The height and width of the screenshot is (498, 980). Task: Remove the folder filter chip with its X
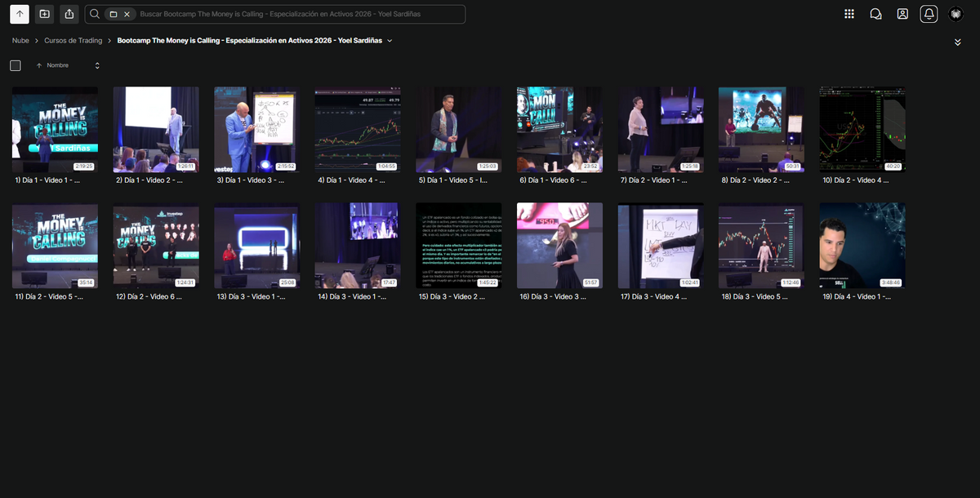pyautogui.click(x=127, y=15)
